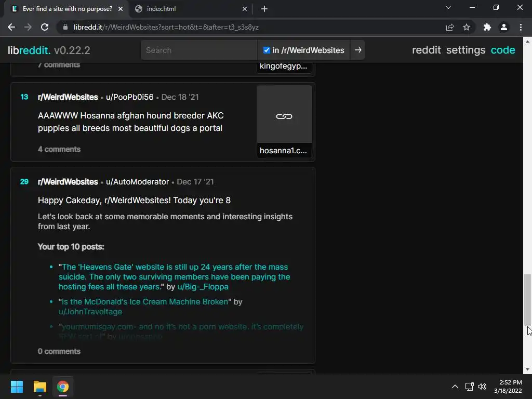Open u/AutoModerator profile
The height and width of the screenshot is (399, 532).
point(137,182)
